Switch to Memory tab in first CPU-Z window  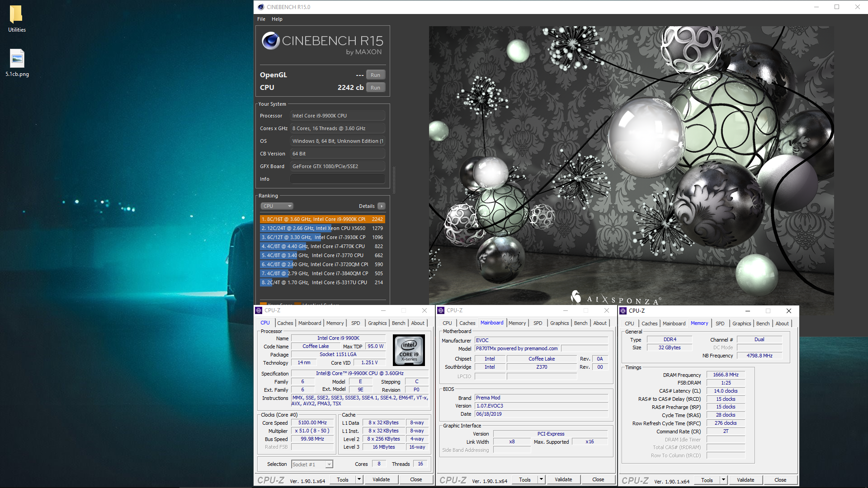click(335, 323)
